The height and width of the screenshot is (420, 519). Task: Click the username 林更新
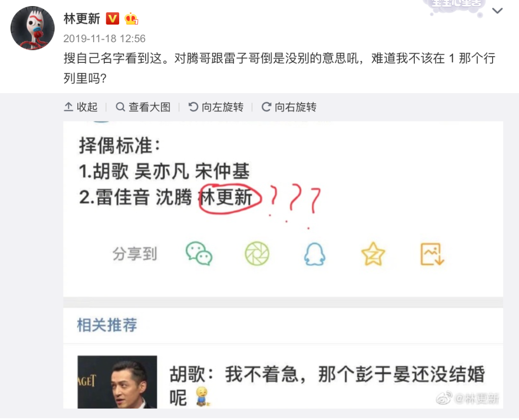[x=82, y=19]
